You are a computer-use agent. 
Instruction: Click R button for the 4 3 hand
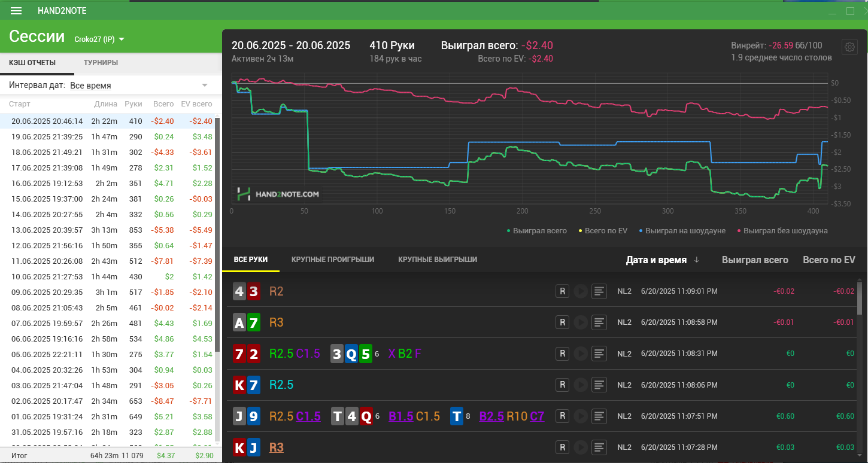click(x=562, y=291)
